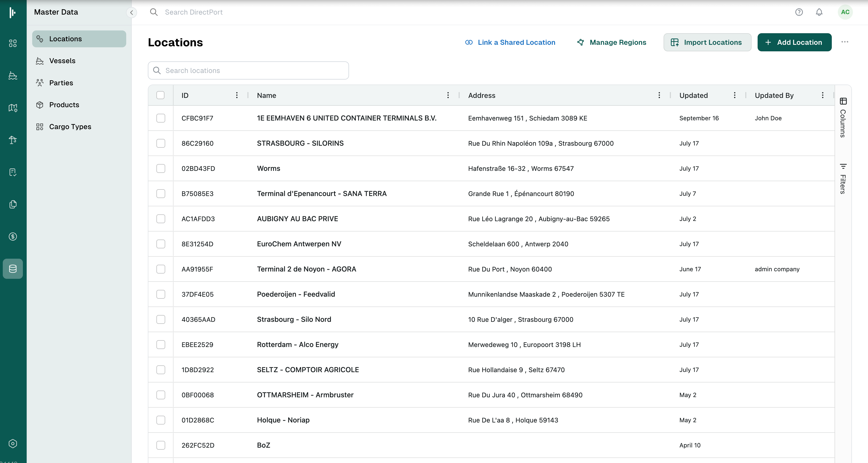Click the Add Location button
Screen dimensions: 868x463
pos(794,42)
